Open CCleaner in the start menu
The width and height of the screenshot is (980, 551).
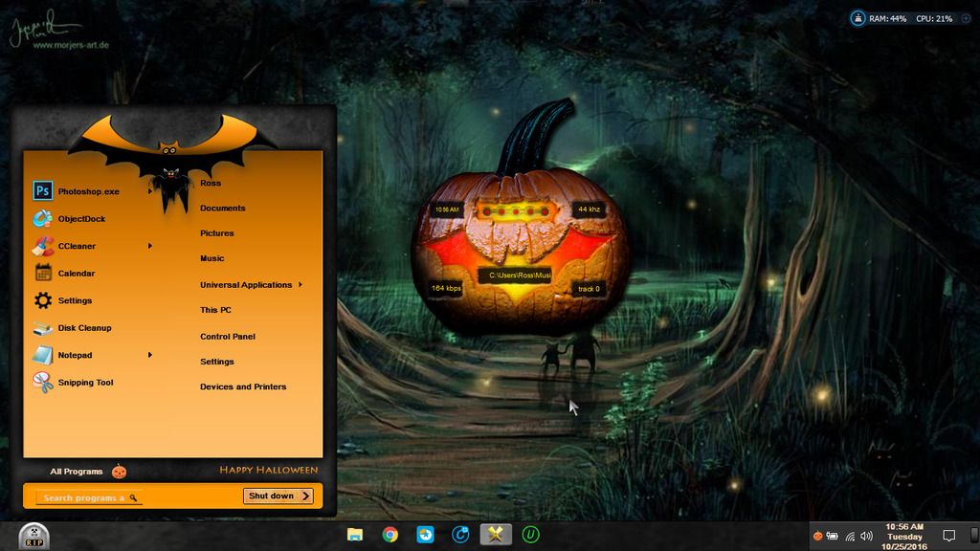coord(77,246)
